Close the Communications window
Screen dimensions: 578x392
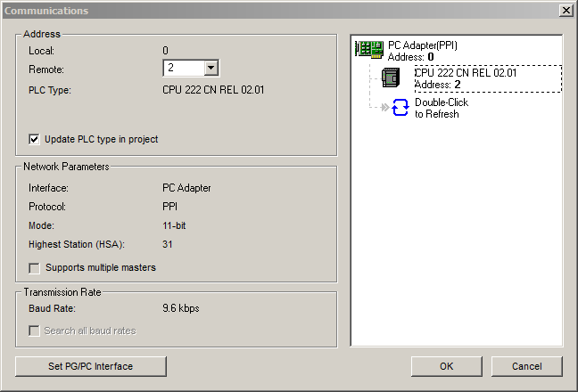566,11
